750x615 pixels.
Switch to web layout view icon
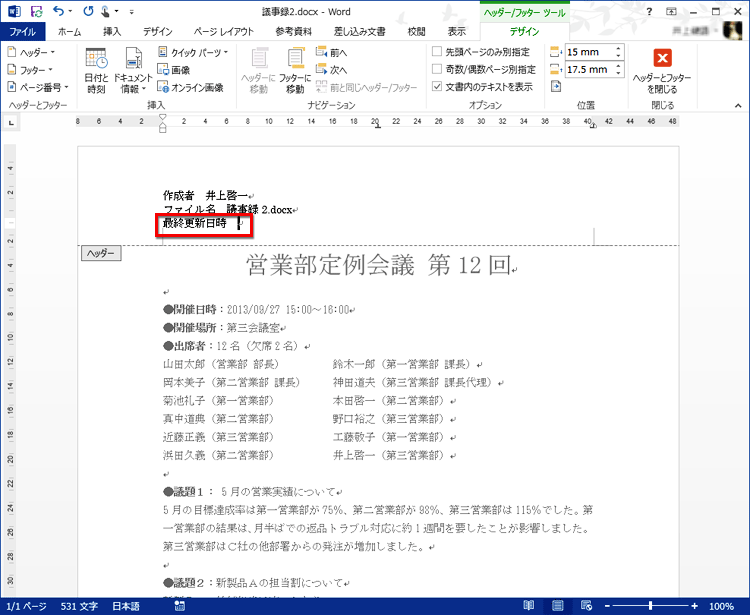coord(586,606)
